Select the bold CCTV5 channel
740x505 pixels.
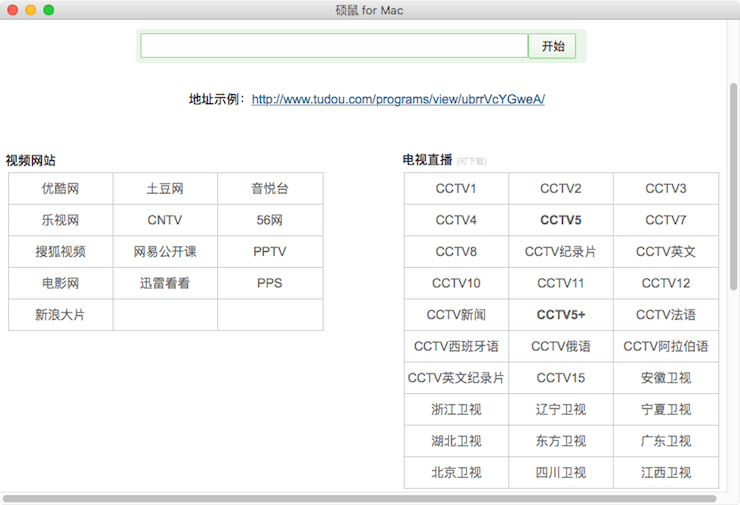(561, 220)
